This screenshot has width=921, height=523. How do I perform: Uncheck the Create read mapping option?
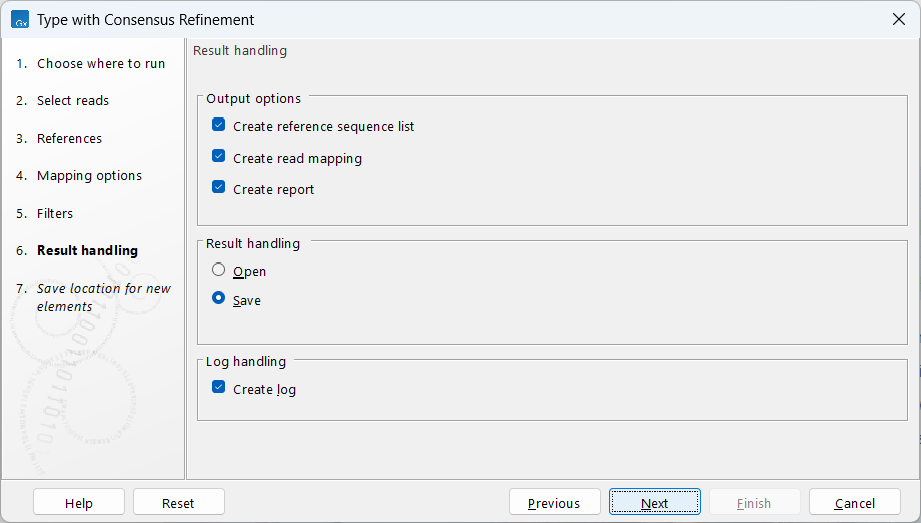(219, 156)
